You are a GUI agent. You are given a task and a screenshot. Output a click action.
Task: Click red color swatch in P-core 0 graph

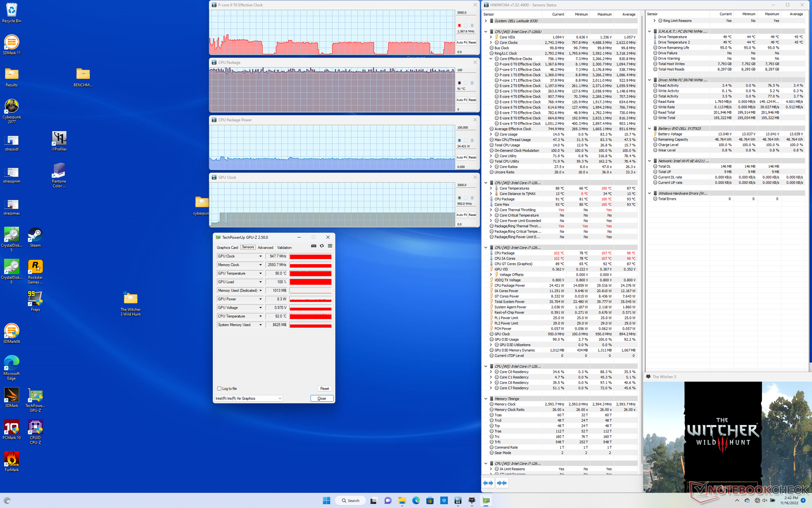459,25
